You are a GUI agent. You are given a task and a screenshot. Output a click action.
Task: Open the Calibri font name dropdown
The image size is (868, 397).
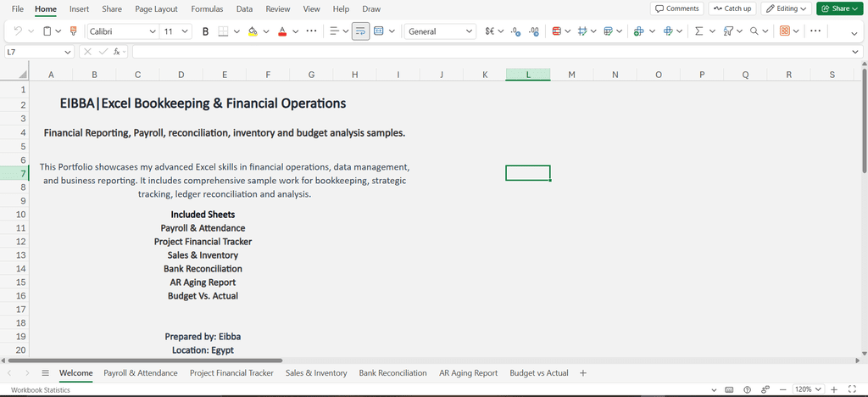(153, 31)
